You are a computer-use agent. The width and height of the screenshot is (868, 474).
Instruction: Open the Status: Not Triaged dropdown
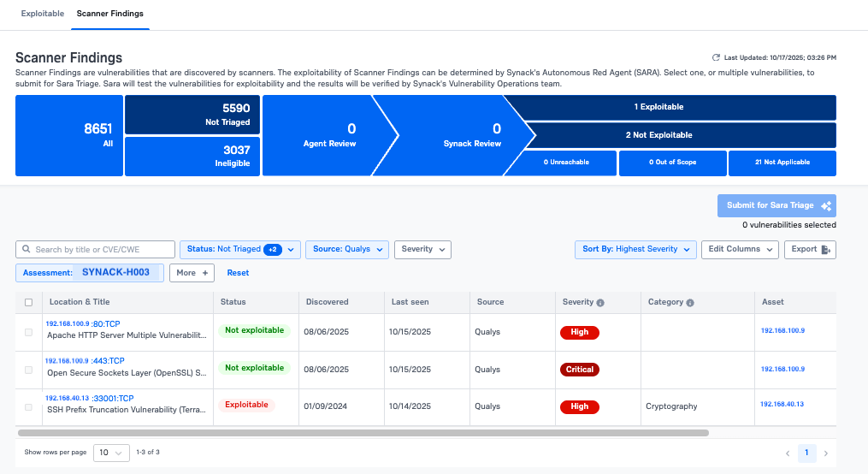[239, 250]
